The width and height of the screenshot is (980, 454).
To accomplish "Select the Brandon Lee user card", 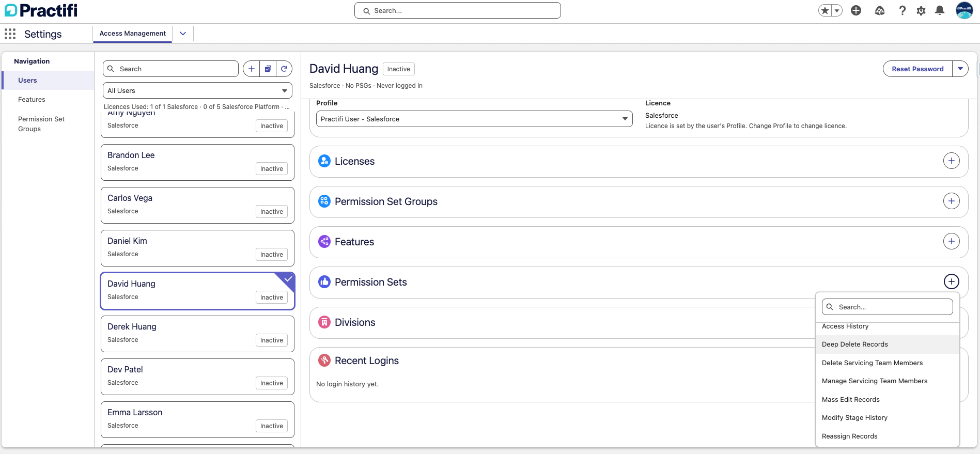I will [198, 163].
